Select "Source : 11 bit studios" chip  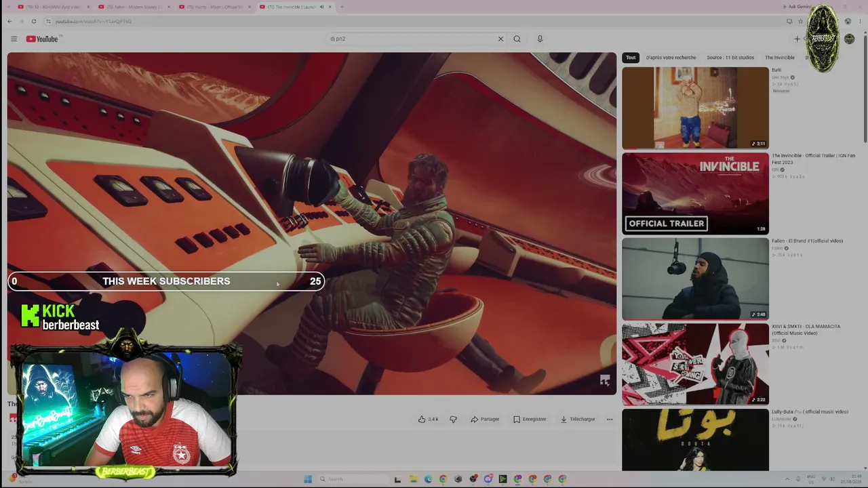pyautogui.click(x=730, y=58)
